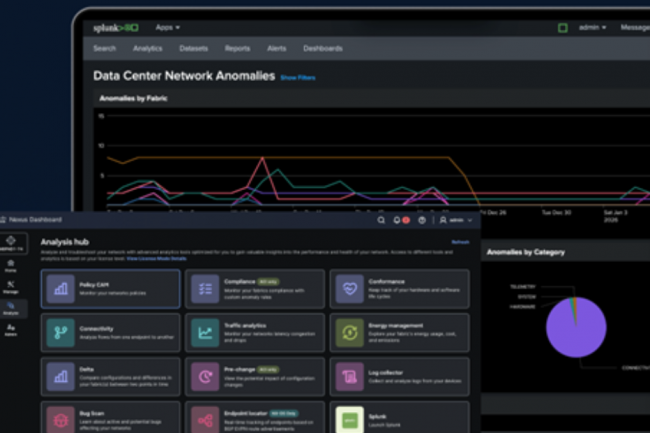Click the Conformance heart icon
Screen dimensions: 650x433
point(350,288)
